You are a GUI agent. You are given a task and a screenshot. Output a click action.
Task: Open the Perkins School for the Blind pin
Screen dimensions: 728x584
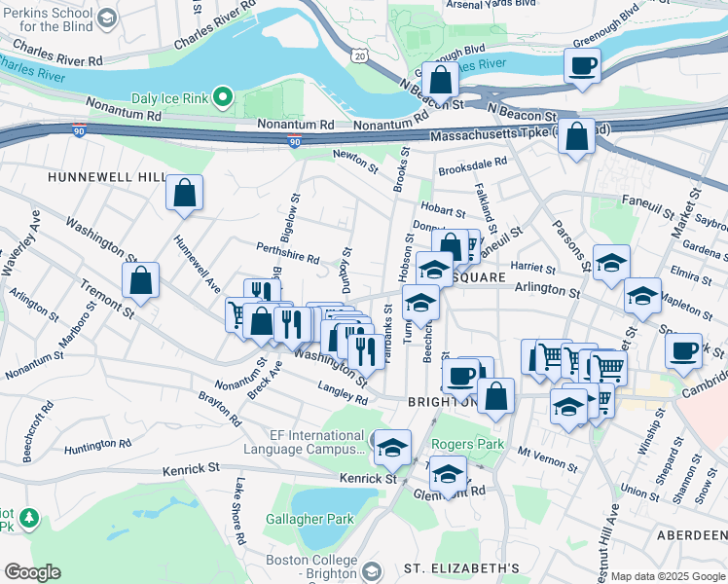click(108, 19)
